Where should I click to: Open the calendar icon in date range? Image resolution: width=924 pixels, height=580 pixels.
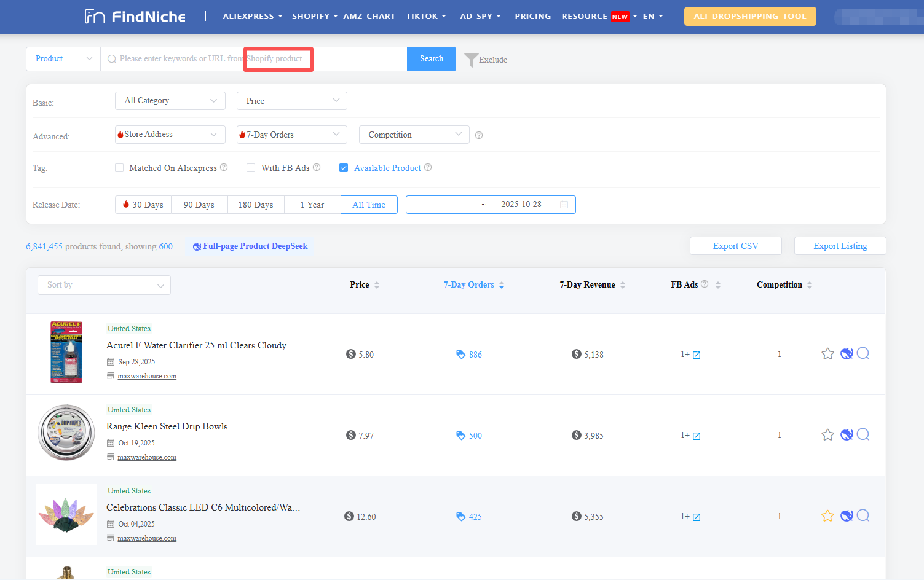tap(564, 205)
